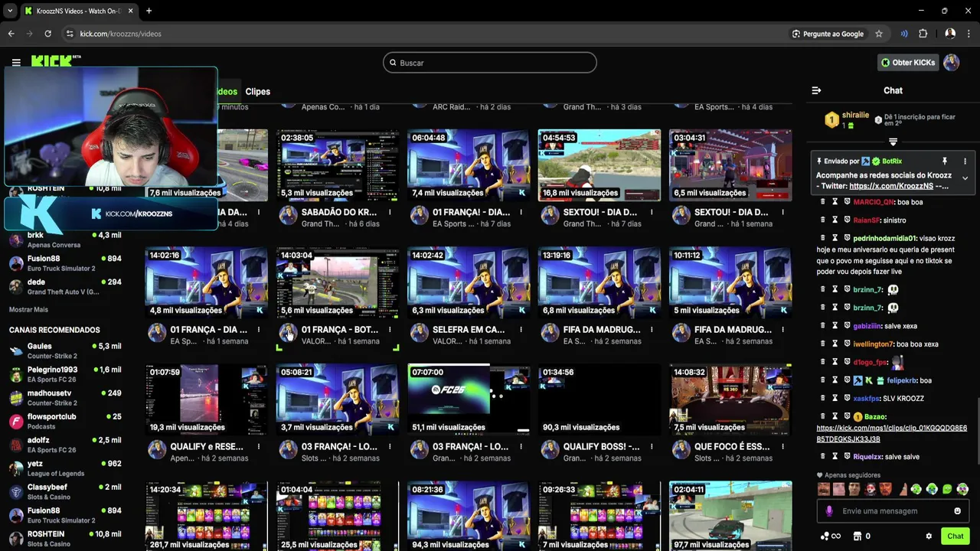980x551 pixels.
Task: Ban gabiziiin using the shield icon
Action: (848, 326)
